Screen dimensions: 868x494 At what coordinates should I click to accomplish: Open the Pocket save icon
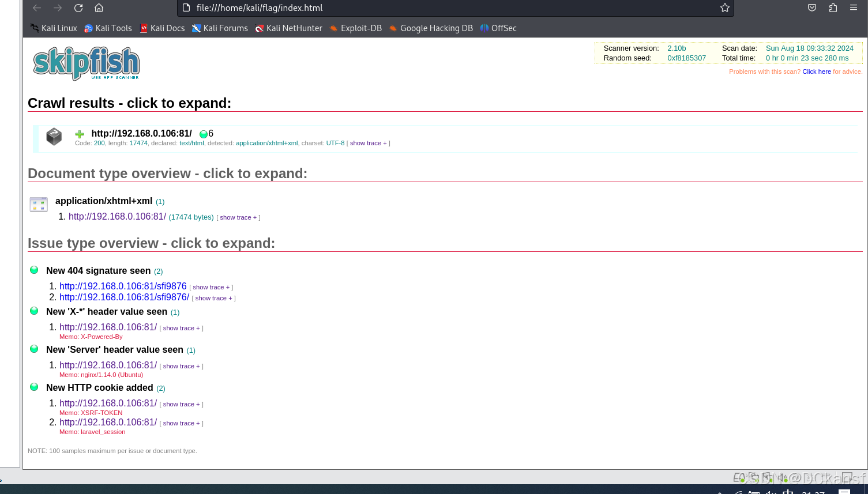(812, 8)
